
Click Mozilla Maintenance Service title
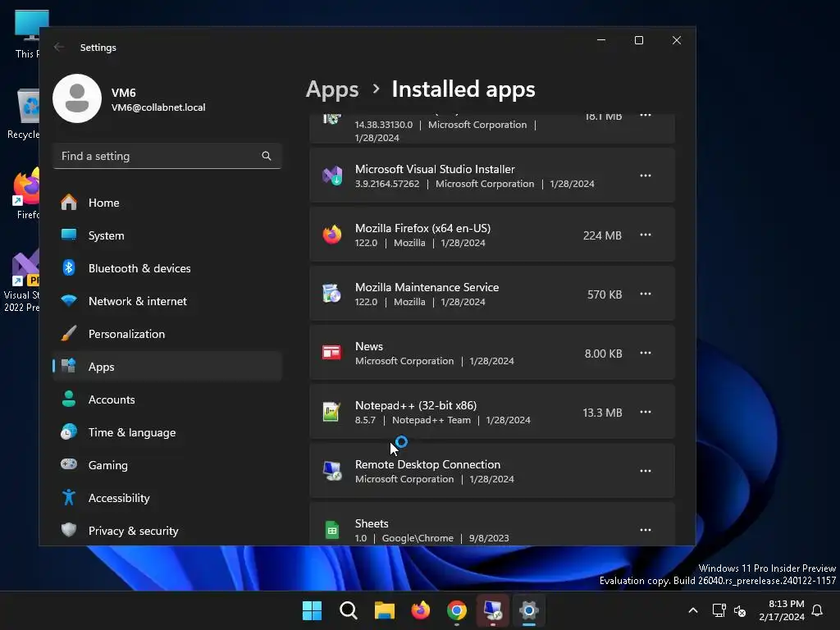[x=427, y=287]
